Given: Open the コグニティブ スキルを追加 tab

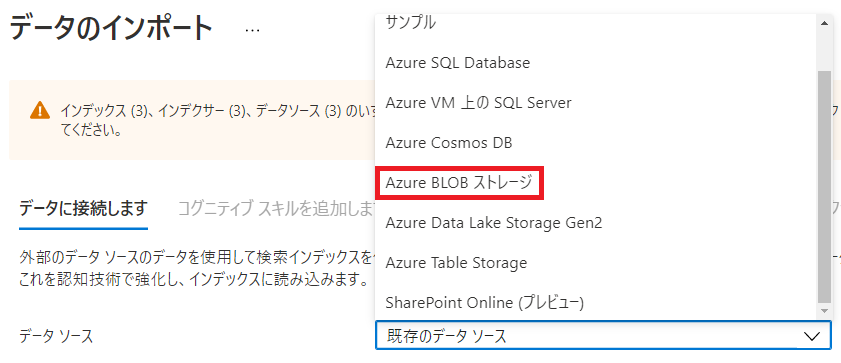Looking at the screenshot, I should pyautogui.click(x=276, y=208).
